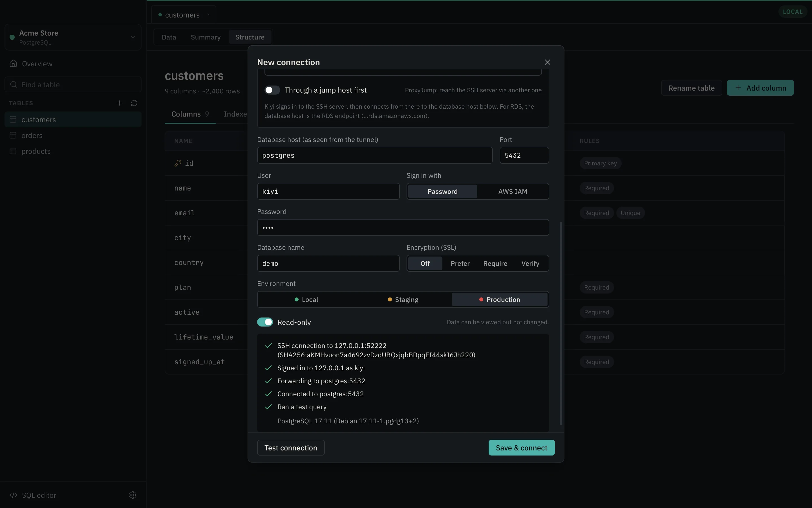Screen dimensions: 812x508
Task: Select orders in the tables list
Action: (x=73, y=135)
